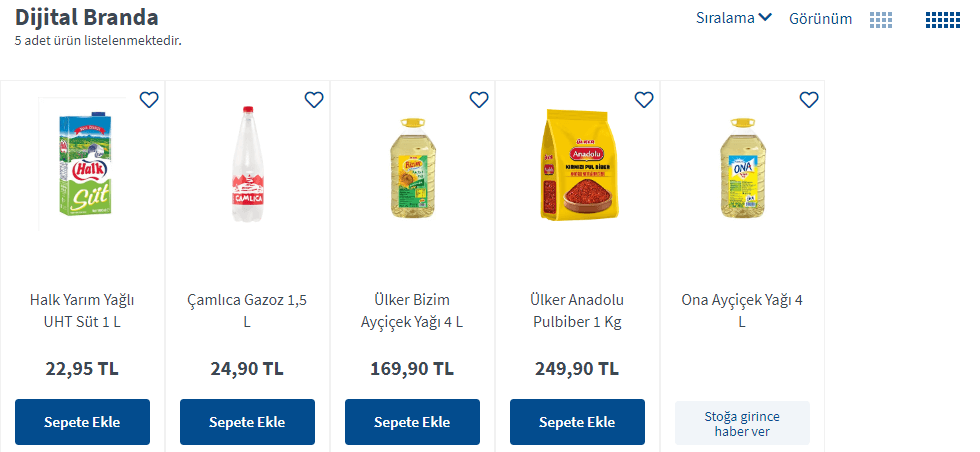The width and height of the screenshot is (980, 452).
Task: Open Halk Yarım Yağlı UHT Süt title link
Action: (82, 311)
